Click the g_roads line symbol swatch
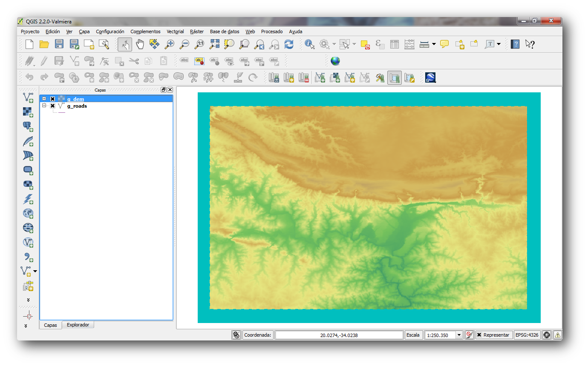Viewport: 588px width, 366px height. click(62, 113)
